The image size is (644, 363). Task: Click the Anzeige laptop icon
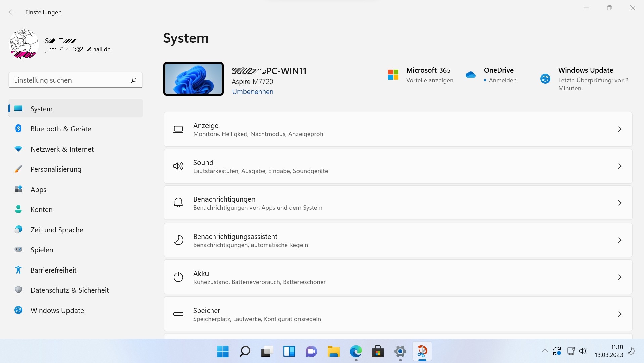tap(178, 129)
